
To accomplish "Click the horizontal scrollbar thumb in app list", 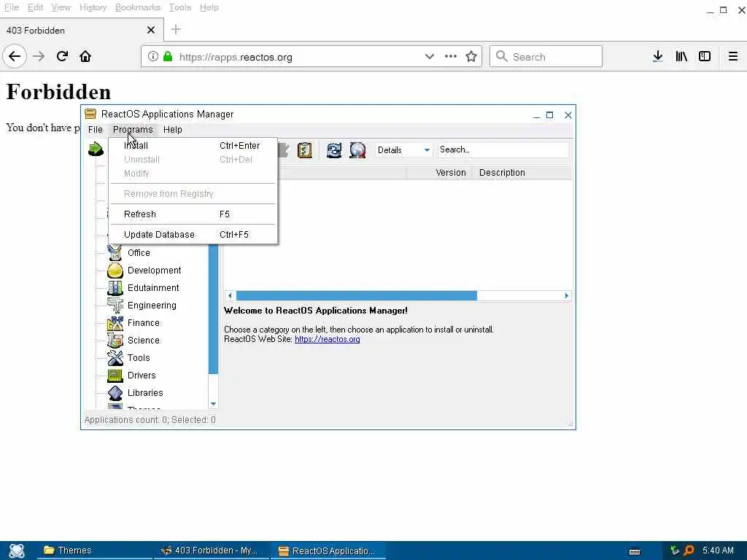I will point(356,296).
